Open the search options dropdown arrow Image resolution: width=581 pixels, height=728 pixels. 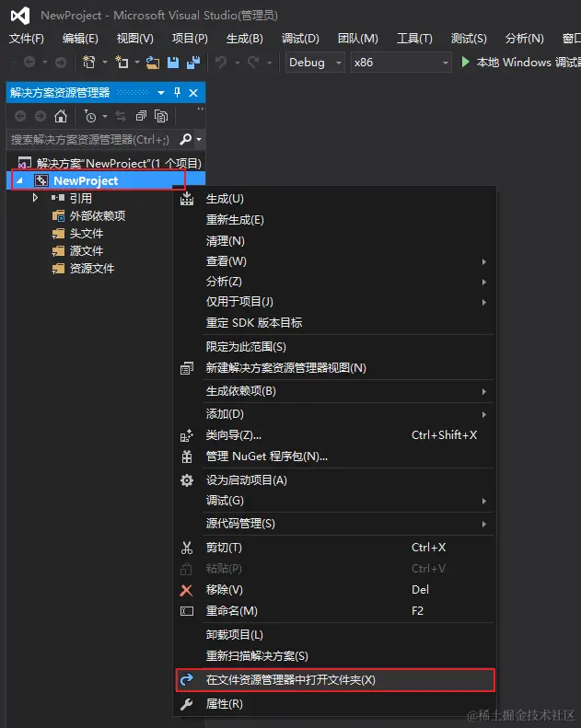pyautogui.click(x=199, y=139)
